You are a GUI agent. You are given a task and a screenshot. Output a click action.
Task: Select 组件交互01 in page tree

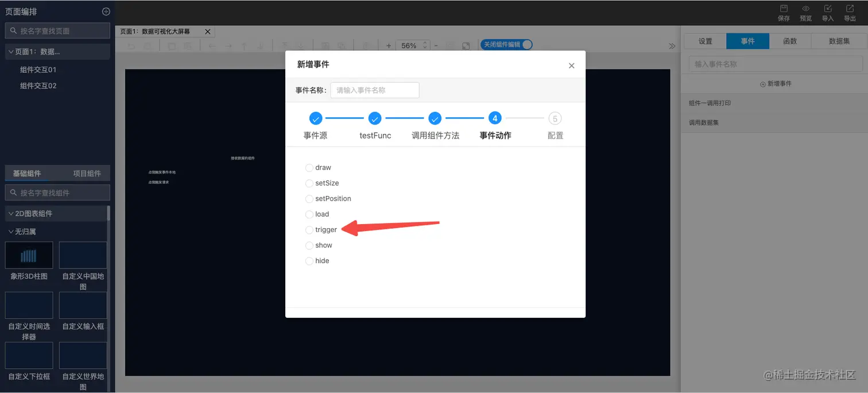click(38, 70)
